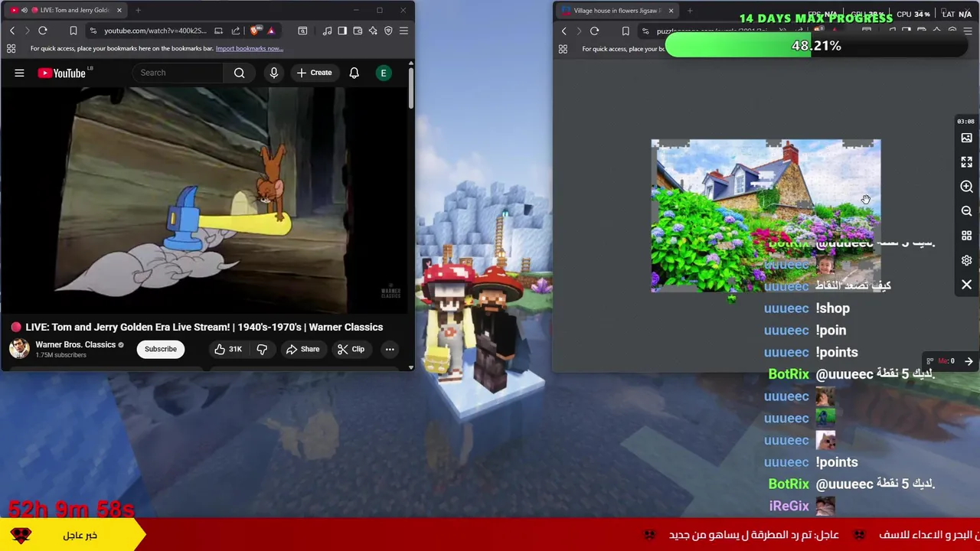Open reading list icon in YouTube toolbar
The width and height of the screenshot is (980, 551).
(302, 31)
